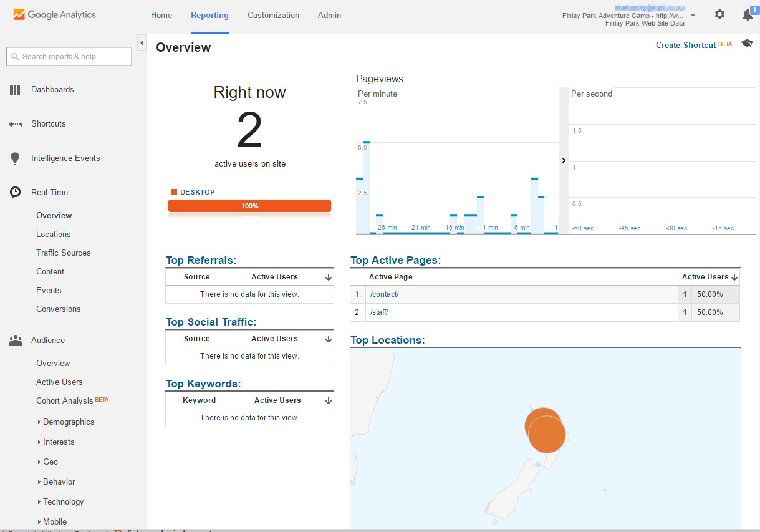Click the 50.00% value for /contact/
760x532 pixels.
tap(709, 294)
